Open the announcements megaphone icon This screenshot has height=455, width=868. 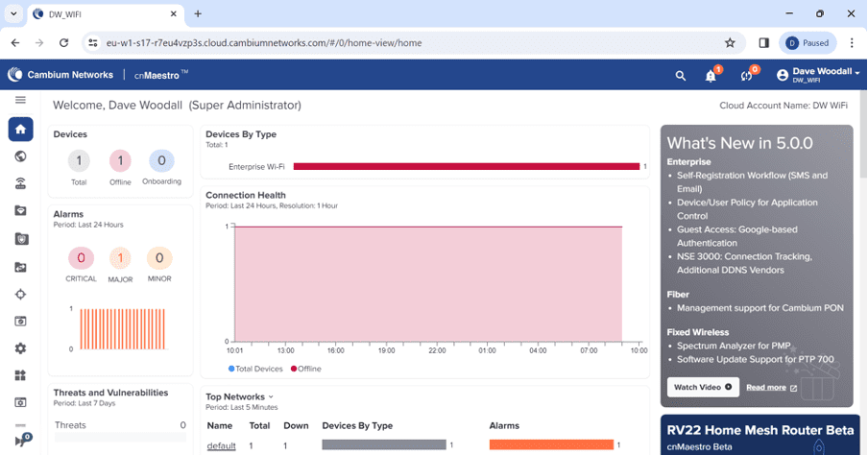point(22,441)
